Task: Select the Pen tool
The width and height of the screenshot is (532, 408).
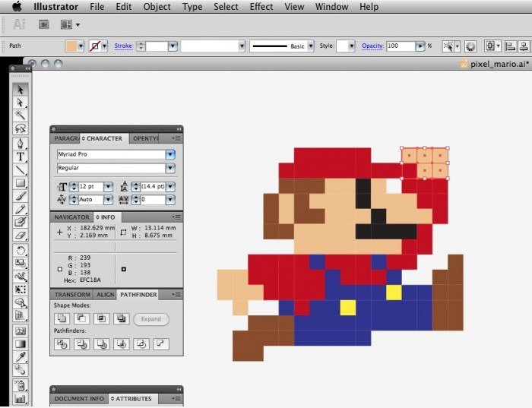Action: (21, 144)
